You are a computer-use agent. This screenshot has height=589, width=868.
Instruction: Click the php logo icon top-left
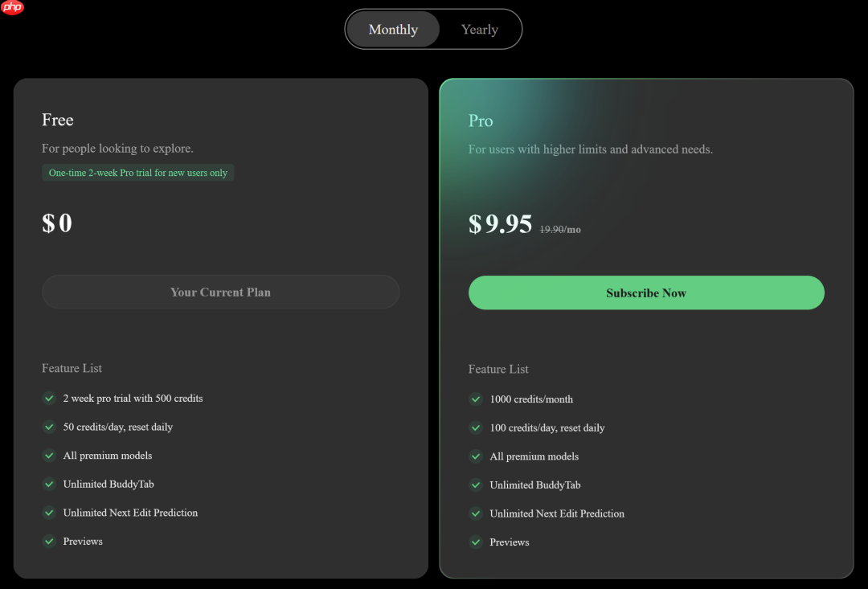click(12, 9)
